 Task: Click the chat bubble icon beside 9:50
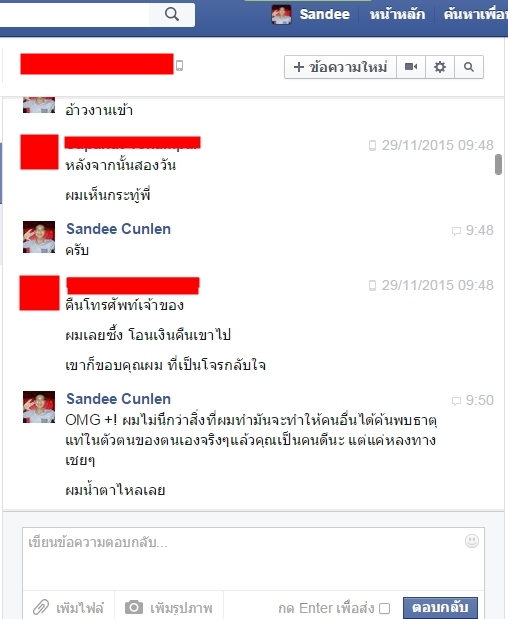coord(456,401)
